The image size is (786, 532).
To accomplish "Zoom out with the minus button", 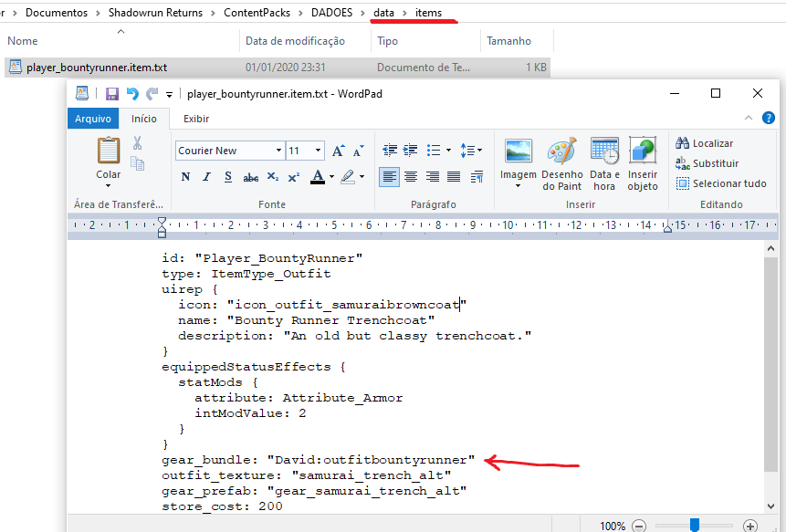I will (639, 526).
